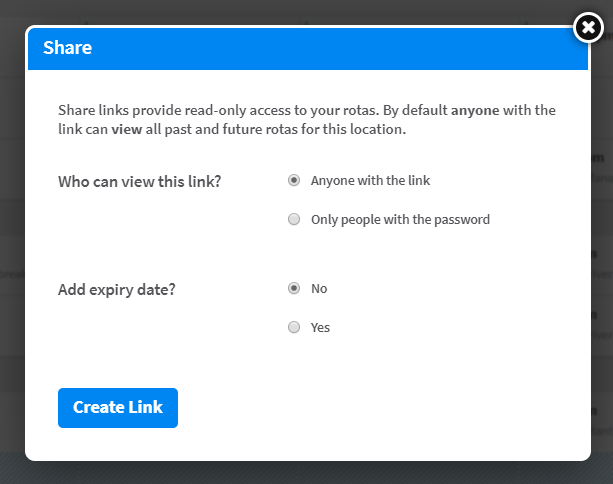Click the "Add expiry date?" heading
This screenshot has width=613, height=484.
(117, 290)
